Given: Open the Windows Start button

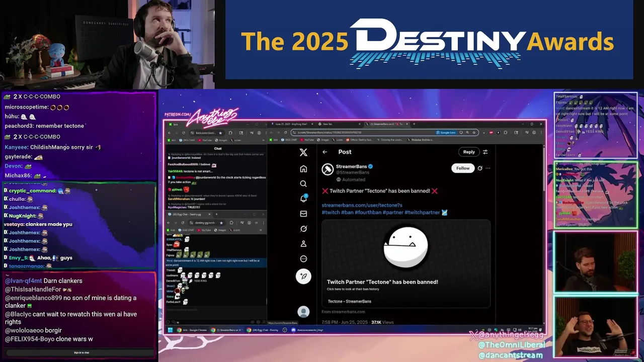Looking at the screenshot, I should point(171,330).
